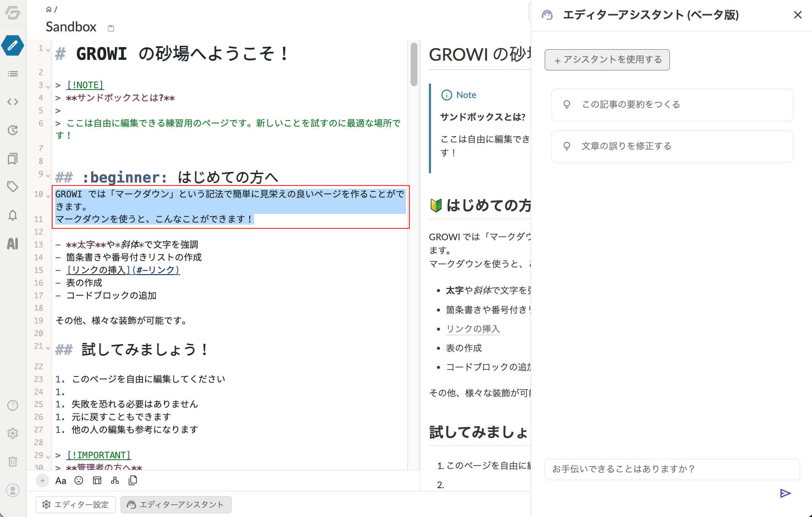
Task: Toggle the Editor Assistant button below editor
Action: 176,505
